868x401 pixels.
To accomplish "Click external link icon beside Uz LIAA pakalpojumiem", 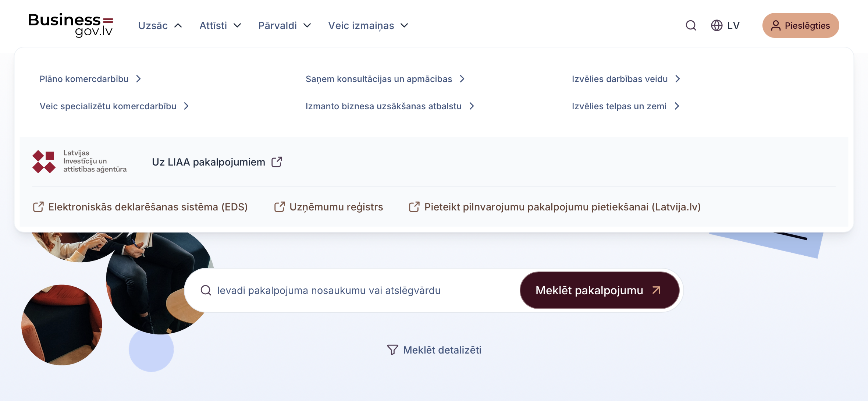I will 277,162.
